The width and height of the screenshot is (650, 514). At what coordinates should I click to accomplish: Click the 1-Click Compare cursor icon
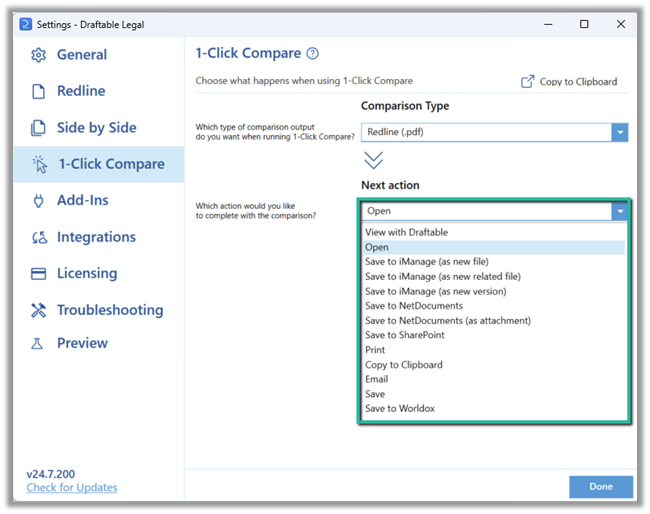coord(40,164)
